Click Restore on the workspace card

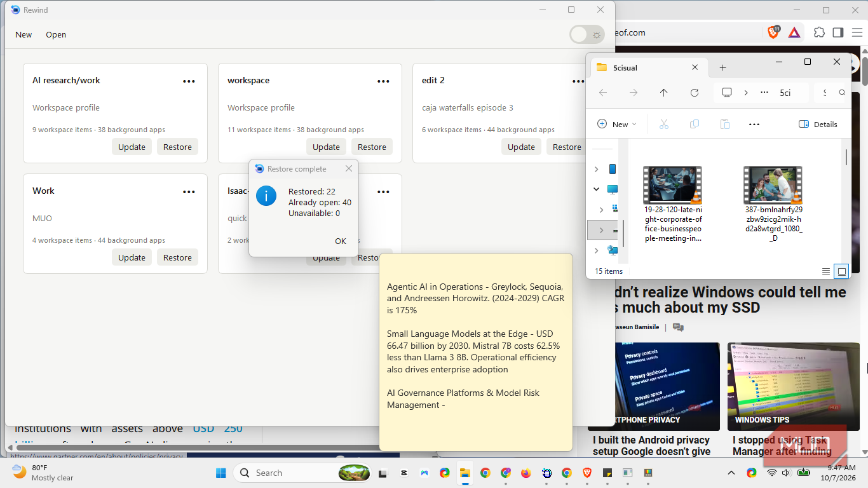[372, 147]
